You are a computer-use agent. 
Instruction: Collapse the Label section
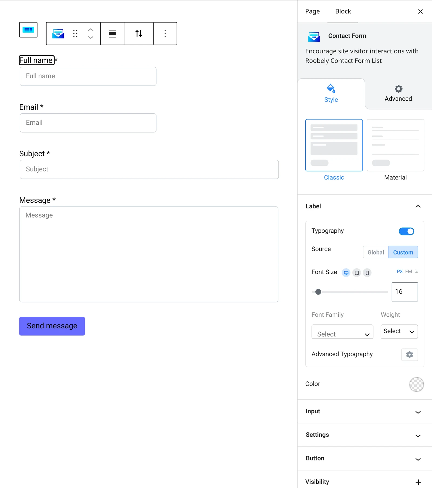364,207
